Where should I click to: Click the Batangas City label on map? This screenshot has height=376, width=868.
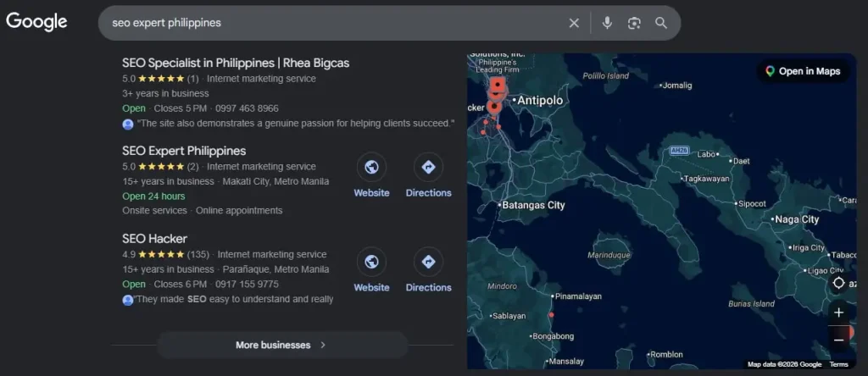[532, 205]
